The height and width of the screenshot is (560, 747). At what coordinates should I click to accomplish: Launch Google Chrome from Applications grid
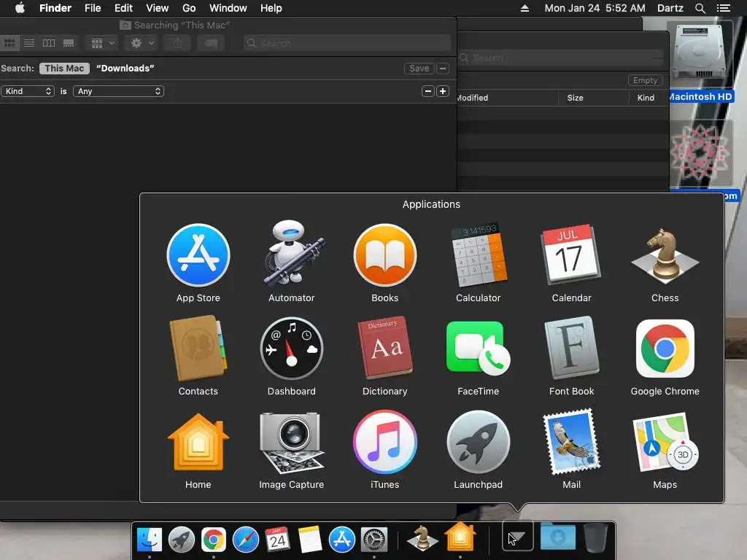tap(665, 348)
